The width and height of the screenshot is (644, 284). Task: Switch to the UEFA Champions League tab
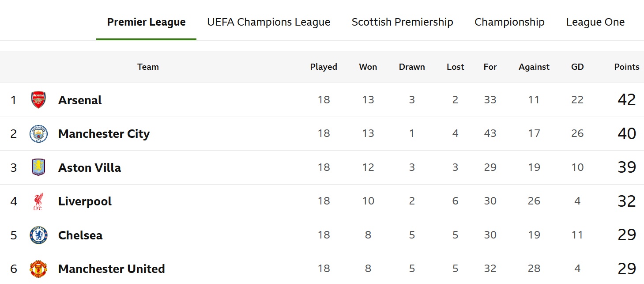point(268,22)
